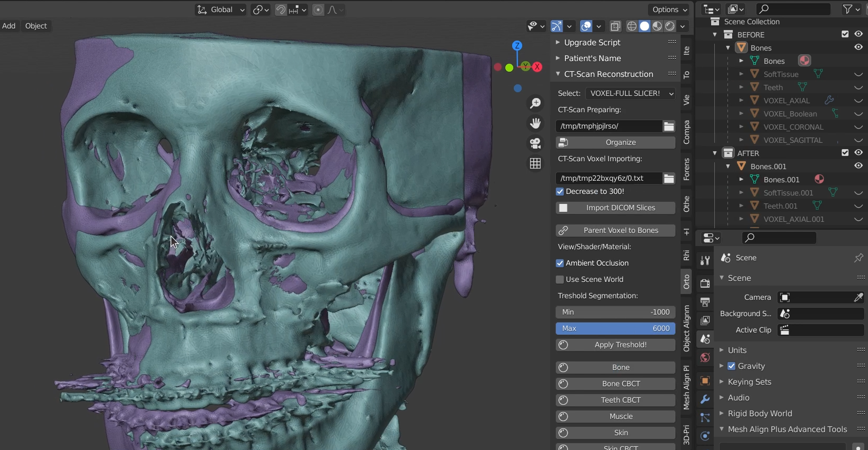This screenshot has height=450, width=868.
Task: Click Parent Voxel to Bones button
Action: [x=615, y=230]
